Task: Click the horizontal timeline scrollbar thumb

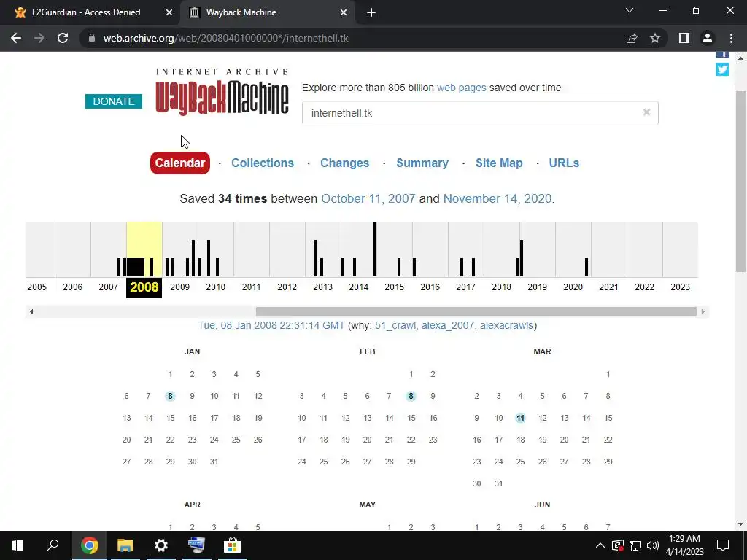Action: pyautogui.click(x=476, y=312)
